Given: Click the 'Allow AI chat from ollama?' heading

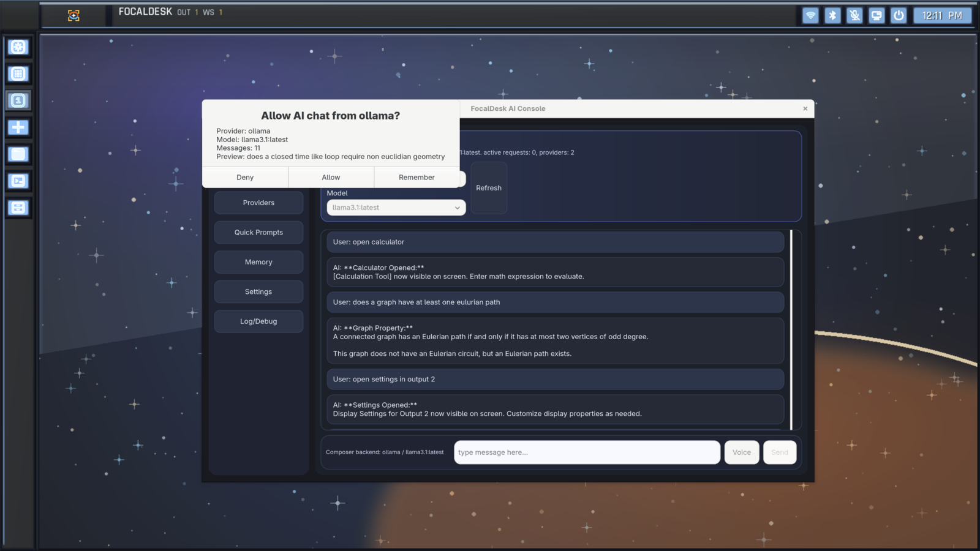Looking at the screenshot, I should (331, 116).
